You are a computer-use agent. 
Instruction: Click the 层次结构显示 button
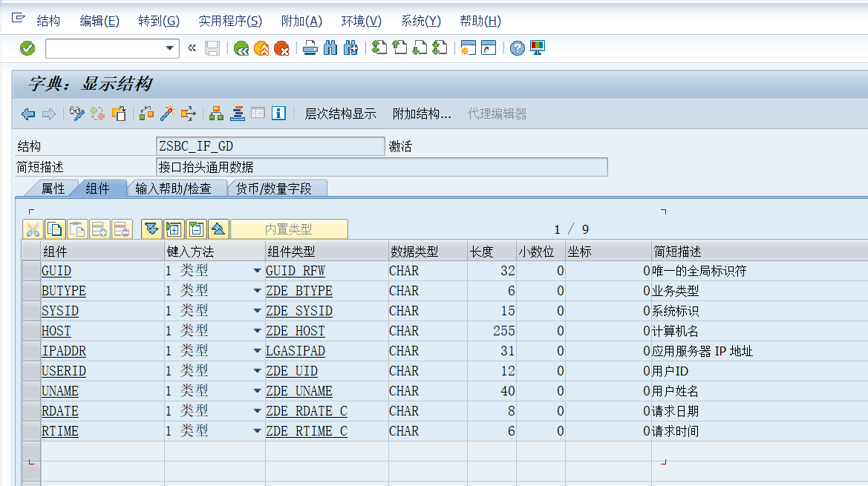(341, 114)
